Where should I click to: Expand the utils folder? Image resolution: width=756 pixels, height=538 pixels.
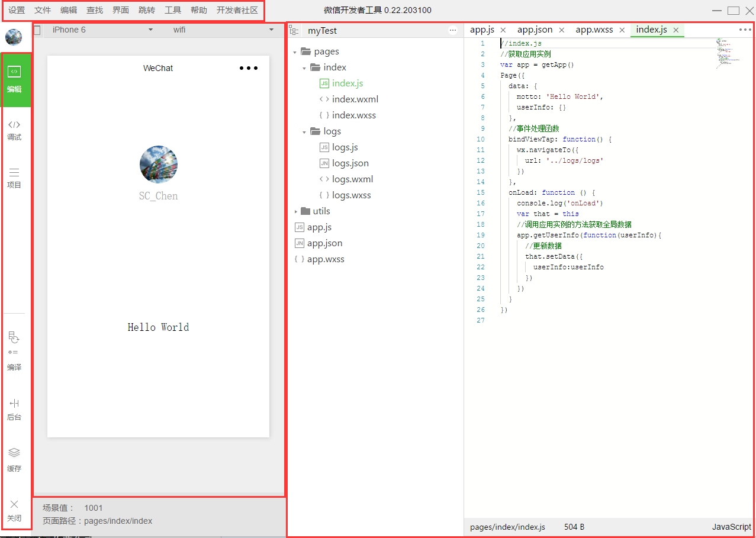[x=296, y=211]
